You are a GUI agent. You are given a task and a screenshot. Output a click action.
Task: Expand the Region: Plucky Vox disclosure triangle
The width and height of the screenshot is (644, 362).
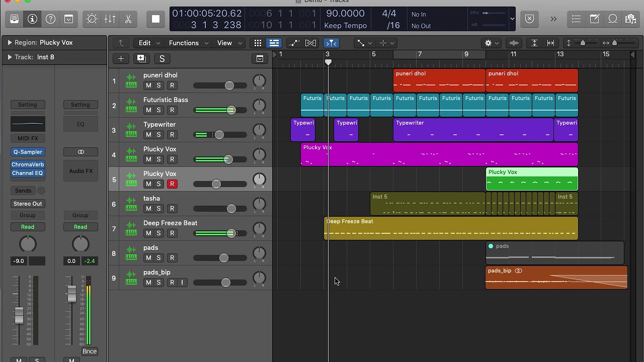(x=9, y=43)
